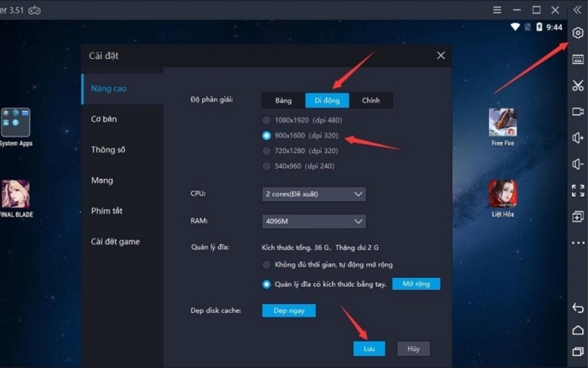Collapse the sidebar with the double-chevron icon

click(x=577, y=10)
